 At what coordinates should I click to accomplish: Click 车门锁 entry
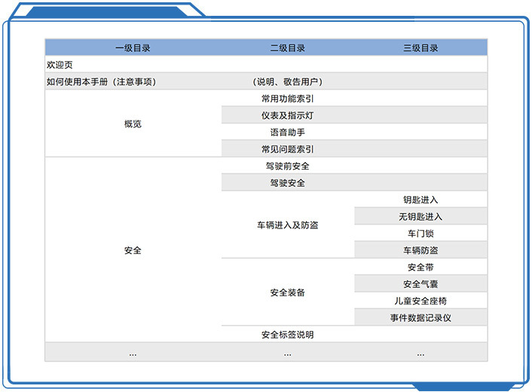(420, 234)
